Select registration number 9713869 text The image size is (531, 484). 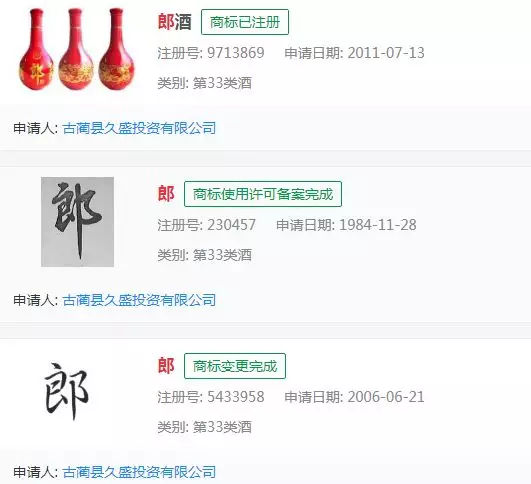236,53
